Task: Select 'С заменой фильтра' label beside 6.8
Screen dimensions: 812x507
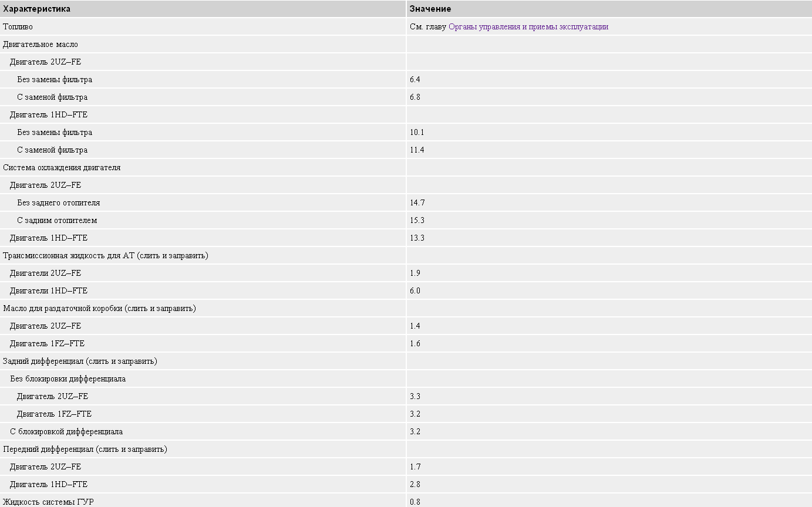Action: tap(52, 97)
